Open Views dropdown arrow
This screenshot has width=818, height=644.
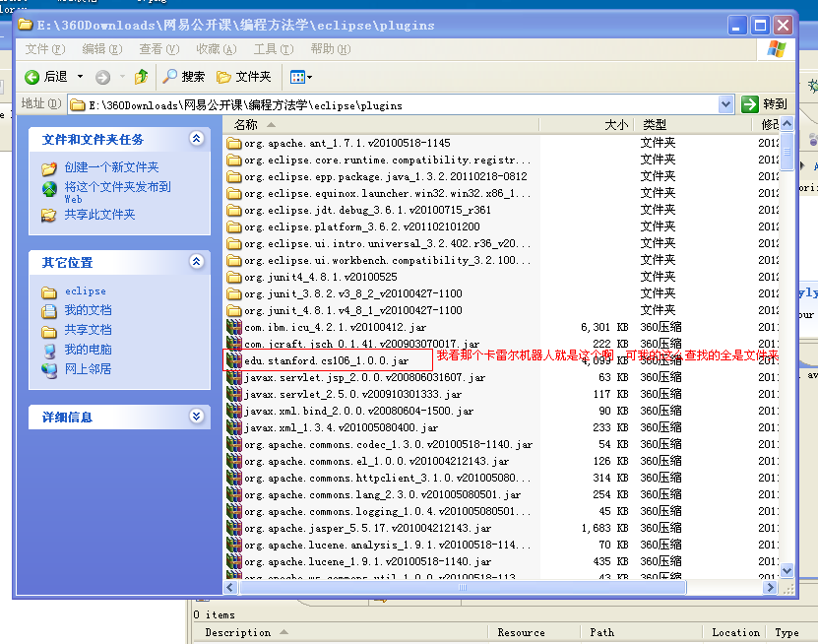(x=310, y=77)
